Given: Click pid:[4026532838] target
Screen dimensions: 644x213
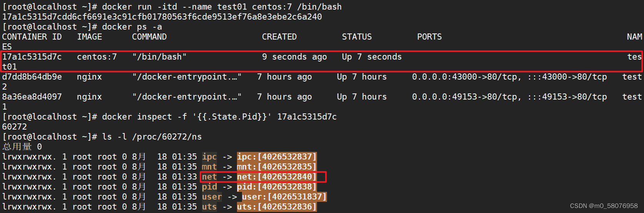Looking at the screenshot, I should tap(277, 187).
